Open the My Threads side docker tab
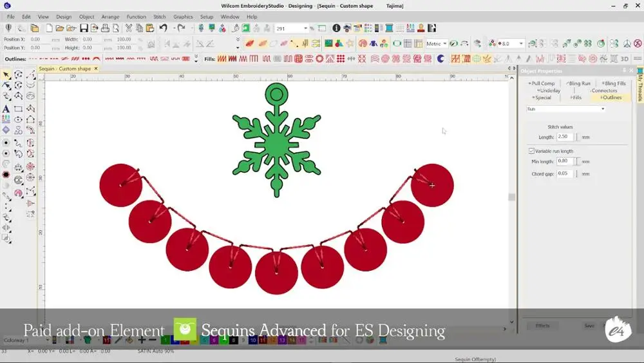The height and width of the screenshot is (363, 644). [640, 86]
